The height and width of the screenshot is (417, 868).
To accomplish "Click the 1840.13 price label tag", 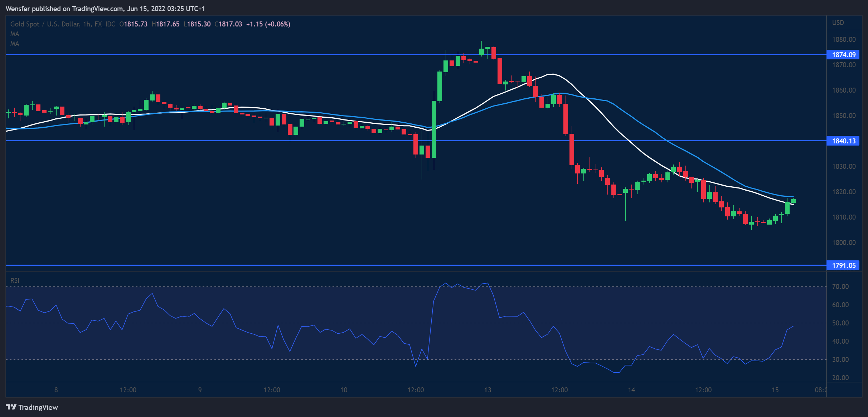I will 843,141.
